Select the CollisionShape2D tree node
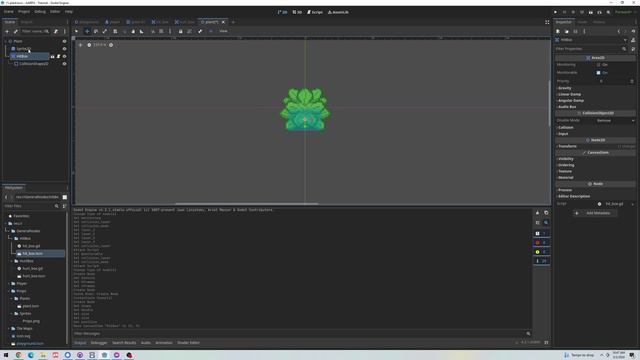Viewport: 640px width, 360px height. pyautogui.click(x=34, y=64)
